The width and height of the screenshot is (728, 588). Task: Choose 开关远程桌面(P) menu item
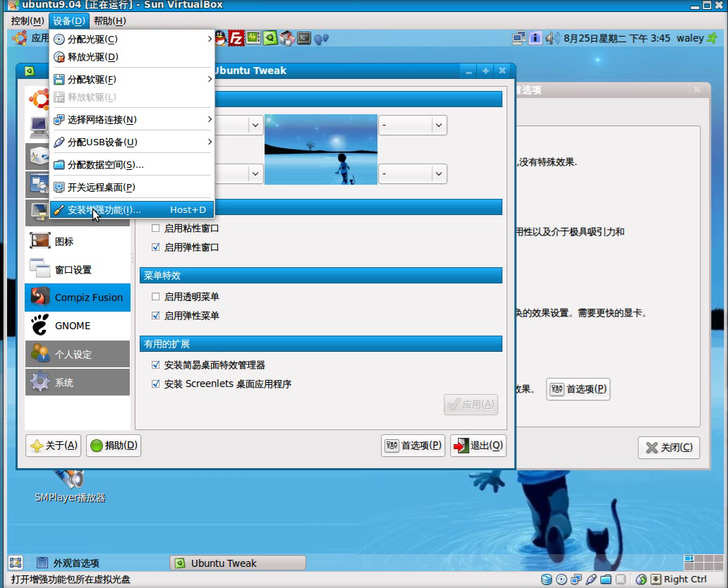pyautogui.click(x=132, y=187)
